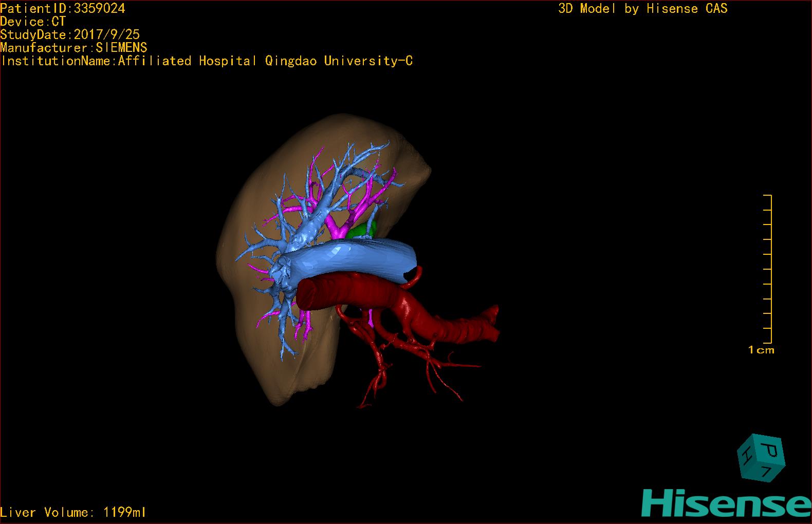Click the 'Manufacturer:SIEMENS' text
Image resolution: width=812 pixels, height=524 pixels.
73,48
